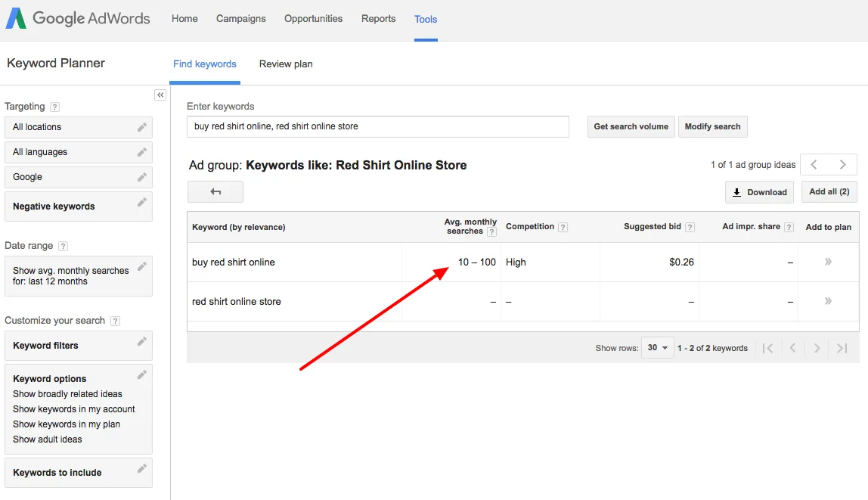Go to previous page of keywords
Screen dimensions: 868x500
(x=792, y=348)
